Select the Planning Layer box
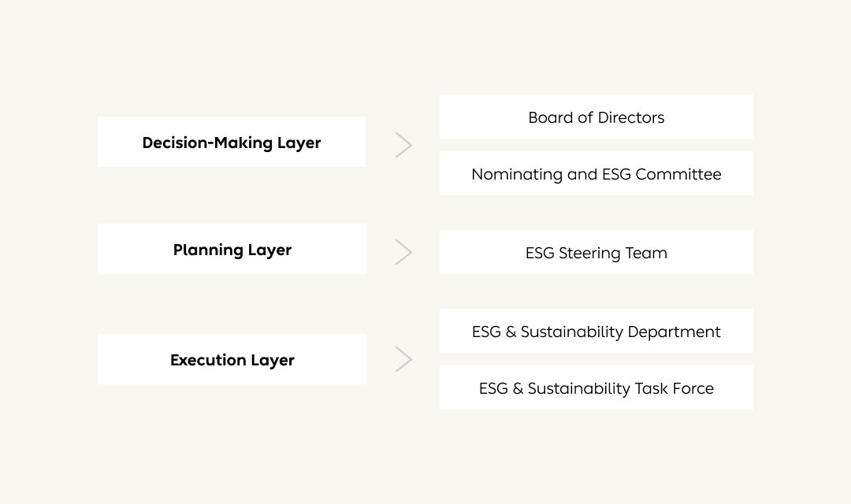Screen dimensions: 851x504 click(x=232, y=249)
